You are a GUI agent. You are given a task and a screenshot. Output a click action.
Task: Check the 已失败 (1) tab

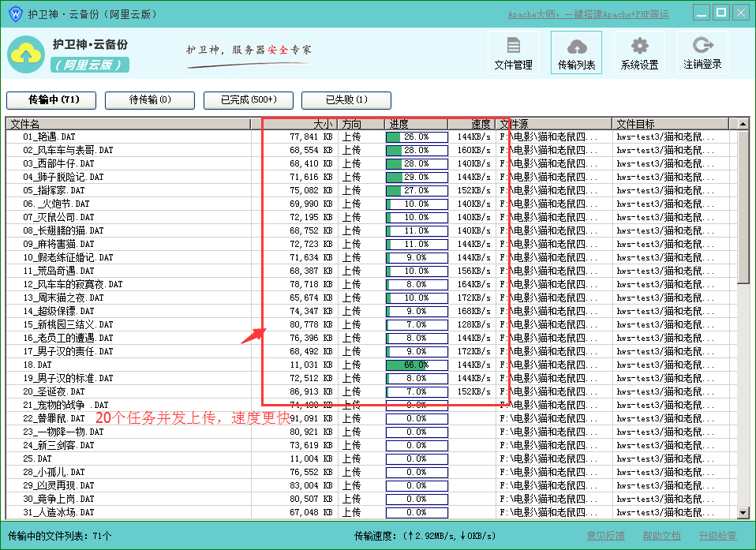(x=345, y=100)
